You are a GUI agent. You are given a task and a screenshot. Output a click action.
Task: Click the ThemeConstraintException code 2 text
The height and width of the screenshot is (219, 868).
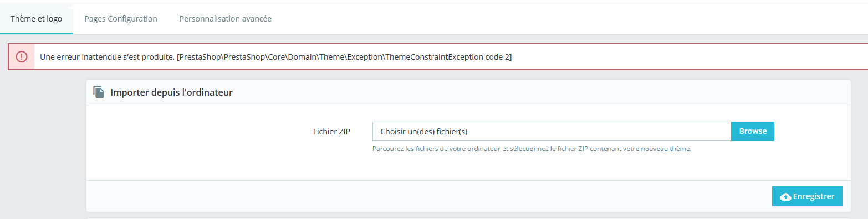[x=448, y=57]
